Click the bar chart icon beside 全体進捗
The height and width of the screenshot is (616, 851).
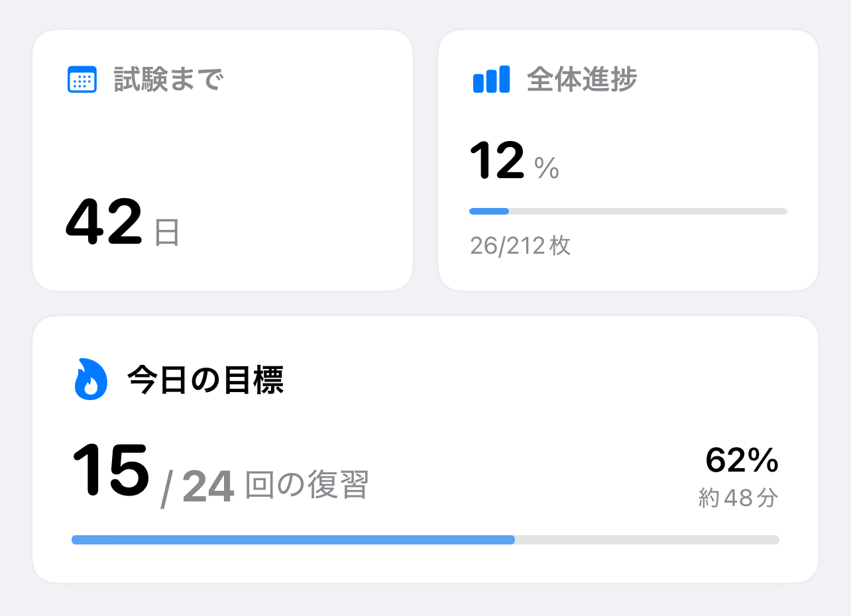click(491, 80)
